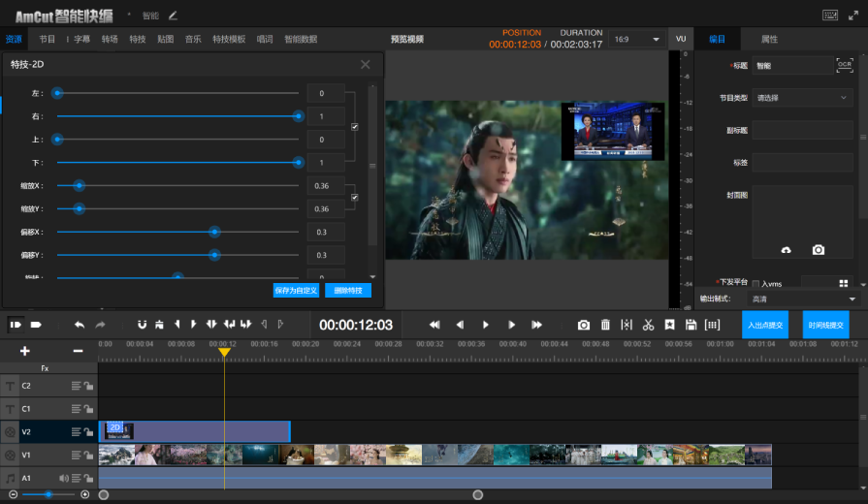Close the 特技-2D panel
This screenshot has height=504, width=868.
(x=366, y=65)
